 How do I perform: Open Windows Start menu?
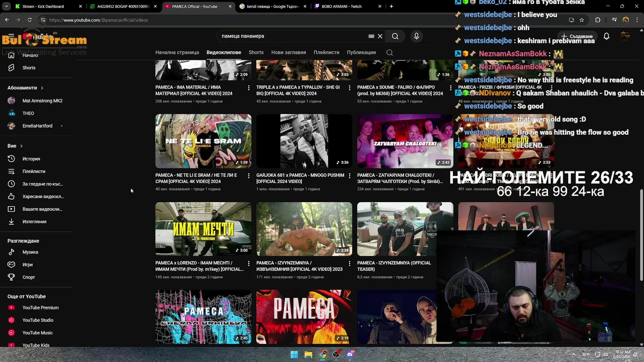click(294, 354)
